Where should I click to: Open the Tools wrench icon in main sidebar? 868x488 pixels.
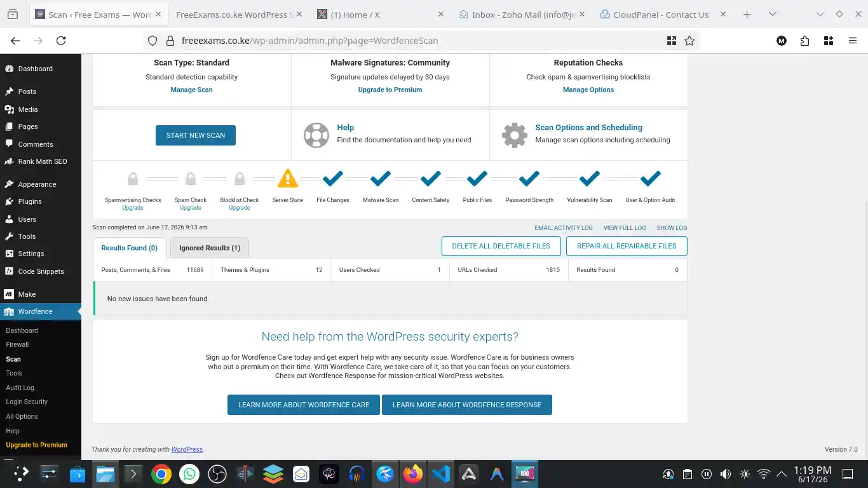[x=9, y=236]
